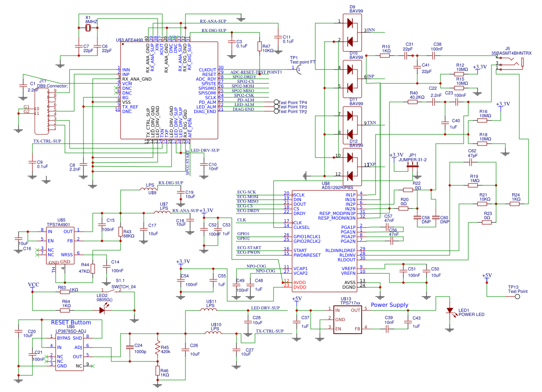This screenshot has height=392, width=542.
Task: Click the S1.1 SWITCH_04 switch symbol
Action: pos(111,291)
